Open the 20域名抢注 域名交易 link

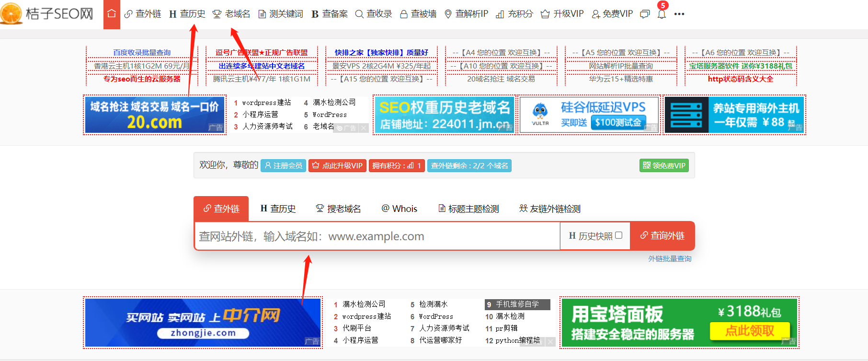(x=501, y=79)
